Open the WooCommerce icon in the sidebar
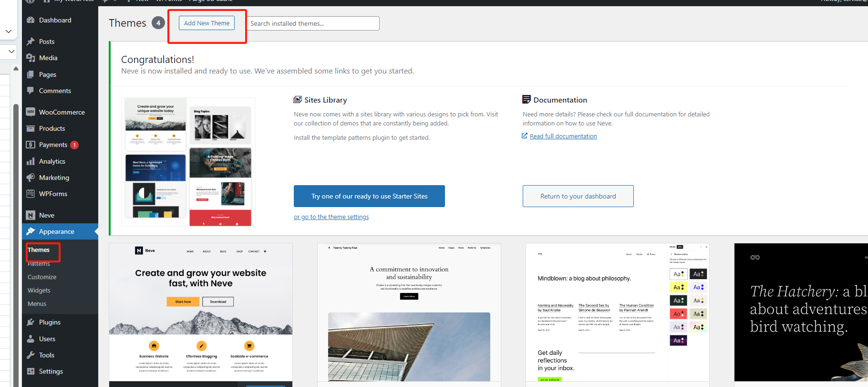Viewport: 868px width, 387px height. coord(31,112)
